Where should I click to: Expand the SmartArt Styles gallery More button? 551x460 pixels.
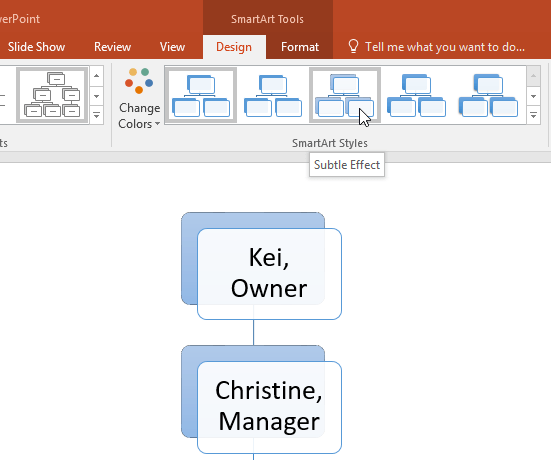(533, 115)
